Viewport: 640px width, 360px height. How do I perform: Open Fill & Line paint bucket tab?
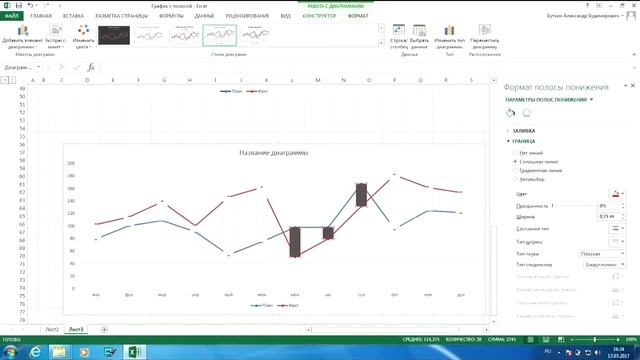(511, 113)
